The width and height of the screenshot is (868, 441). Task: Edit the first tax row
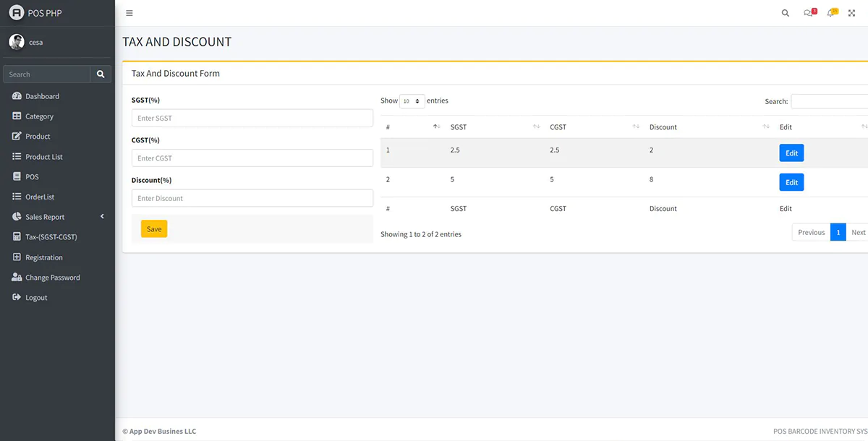click(791, 153)
